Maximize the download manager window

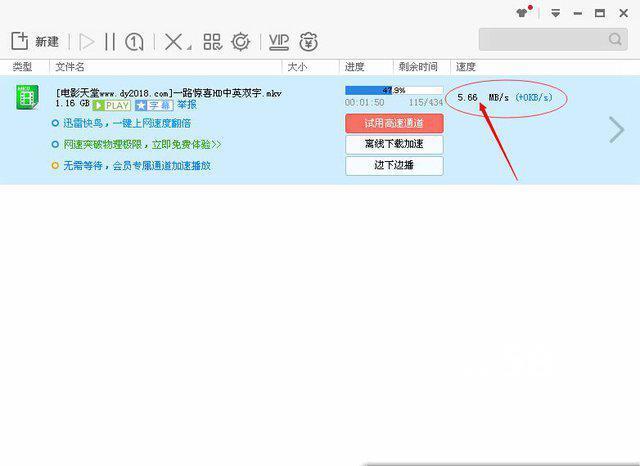pos(600,13)
